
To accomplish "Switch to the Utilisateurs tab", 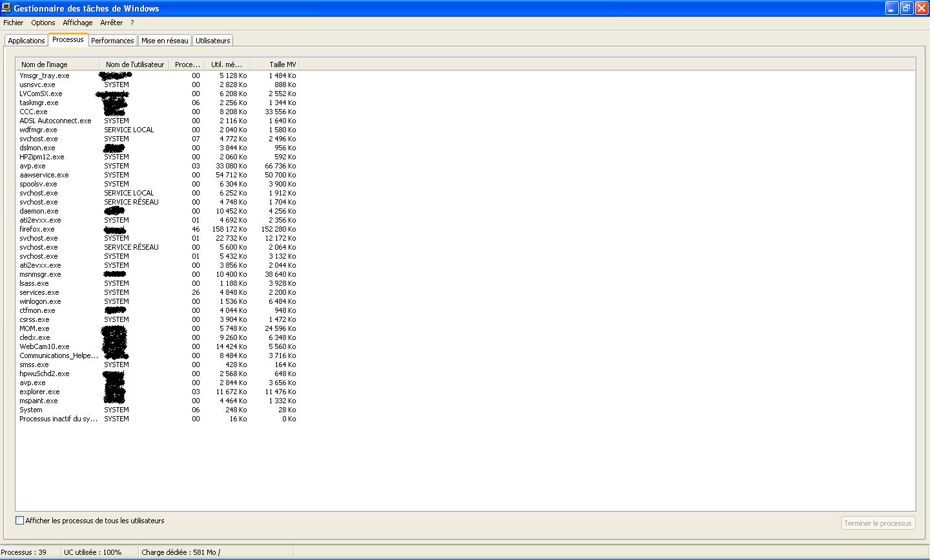I will (x=212, y=41).
